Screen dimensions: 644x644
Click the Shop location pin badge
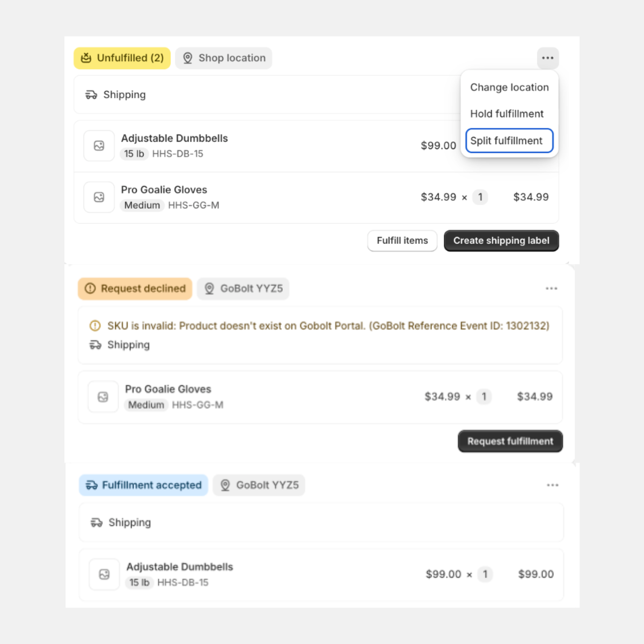[224, 58]
